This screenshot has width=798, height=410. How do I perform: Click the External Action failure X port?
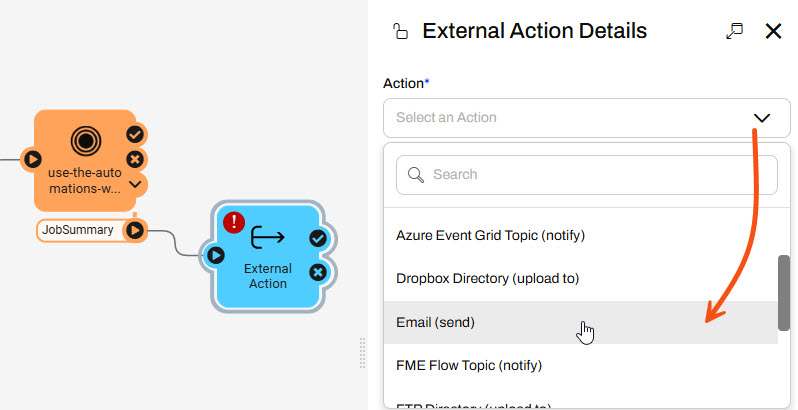tap(318, 272)
